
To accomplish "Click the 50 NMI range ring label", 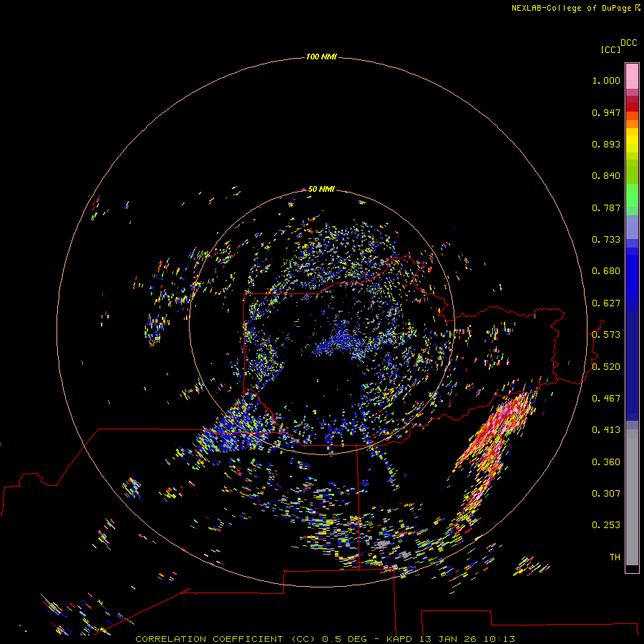I will coord(321,189).
